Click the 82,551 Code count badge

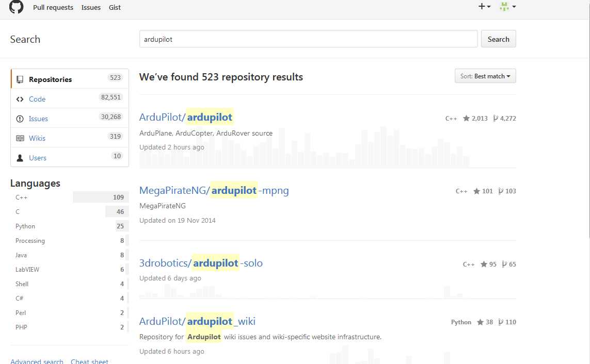[x=111, y=97]
